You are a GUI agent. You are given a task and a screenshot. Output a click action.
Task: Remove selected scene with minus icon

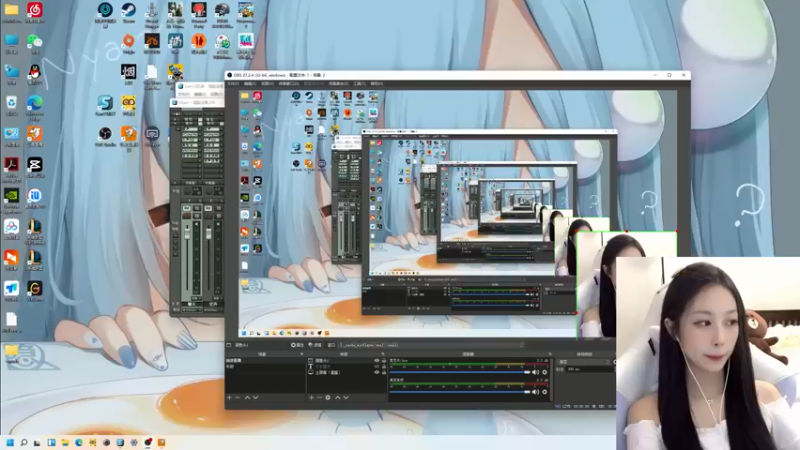click(x=238, y=397)
